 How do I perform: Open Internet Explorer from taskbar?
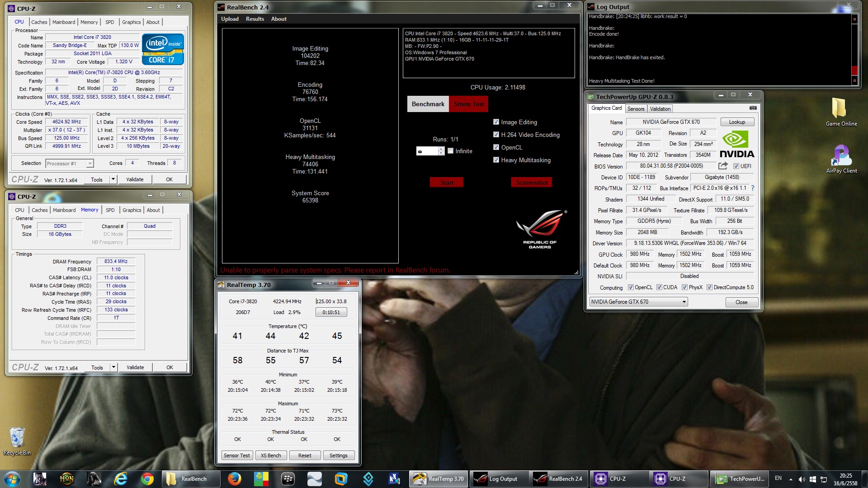tap(121, 479)
